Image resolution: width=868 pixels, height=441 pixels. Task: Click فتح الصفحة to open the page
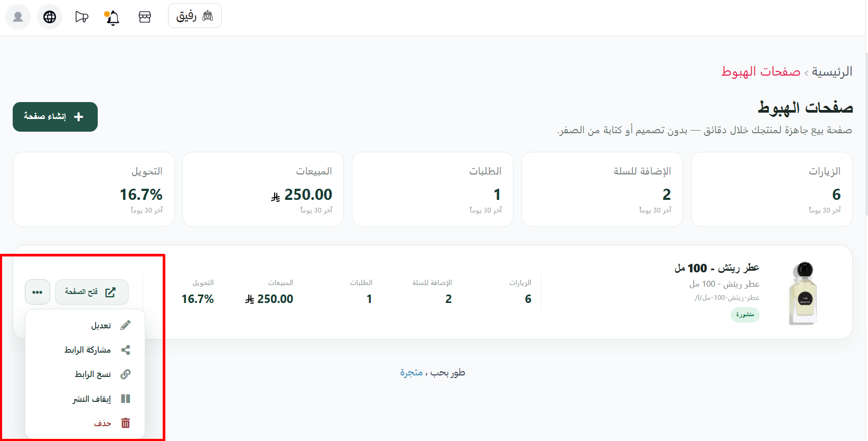pyautogui.click(x=92, y=292)
